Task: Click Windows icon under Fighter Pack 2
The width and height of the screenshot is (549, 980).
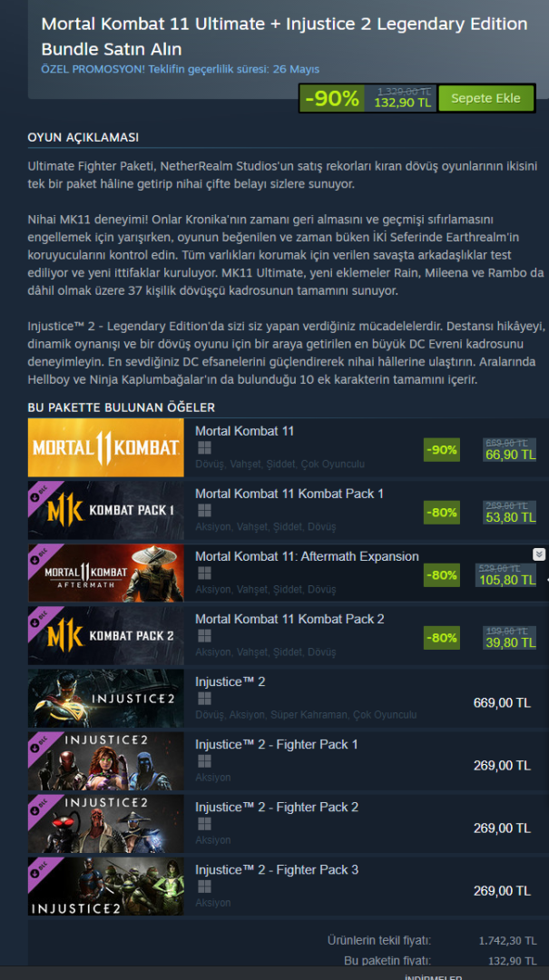Action: pyautogui.click(x=204, y=824)
